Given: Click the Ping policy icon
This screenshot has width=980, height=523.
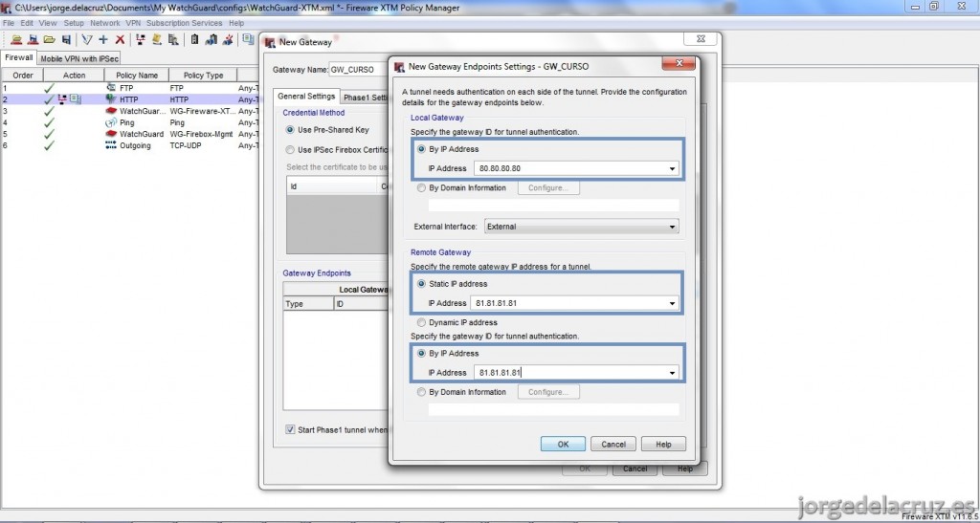Looking at the screenshot, I should [x=111, y=122].
